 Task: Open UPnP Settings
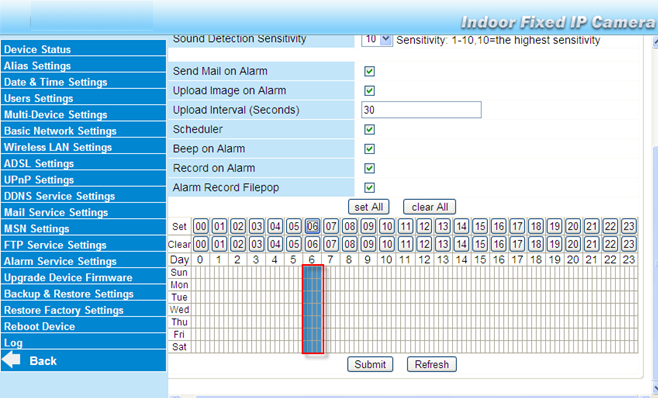tap(83, 179)
